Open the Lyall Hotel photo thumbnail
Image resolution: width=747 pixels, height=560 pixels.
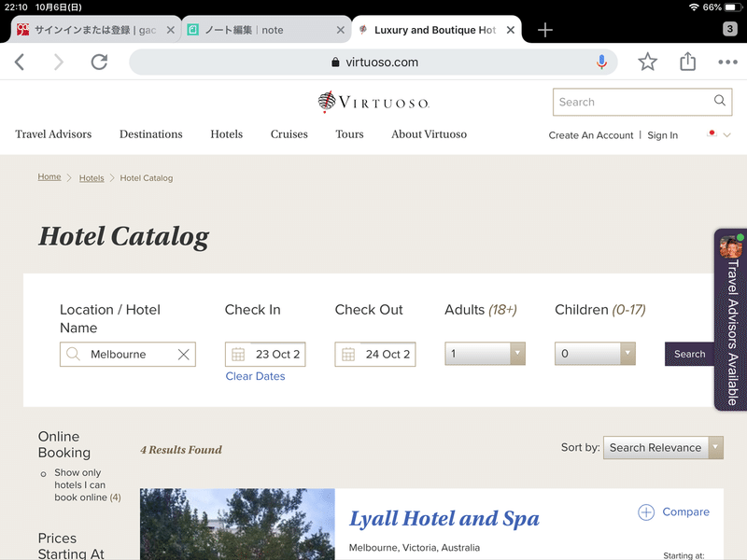pos(237,525)
